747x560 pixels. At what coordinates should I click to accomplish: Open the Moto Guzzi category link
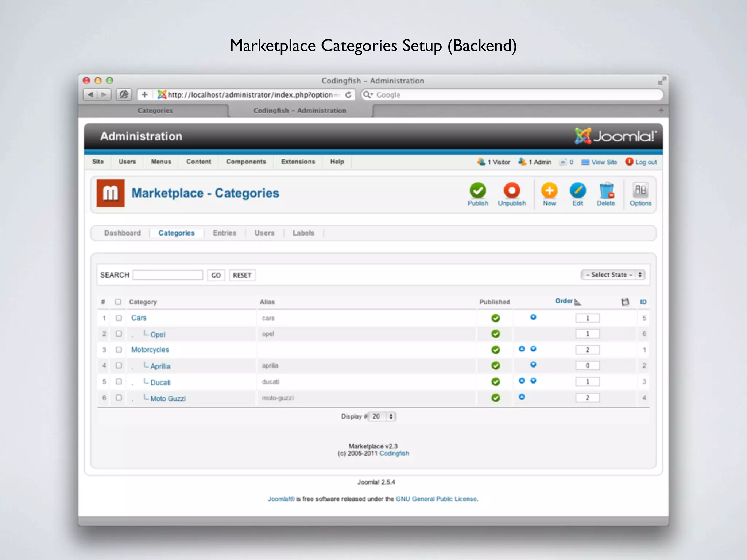[x=168, y=398]
